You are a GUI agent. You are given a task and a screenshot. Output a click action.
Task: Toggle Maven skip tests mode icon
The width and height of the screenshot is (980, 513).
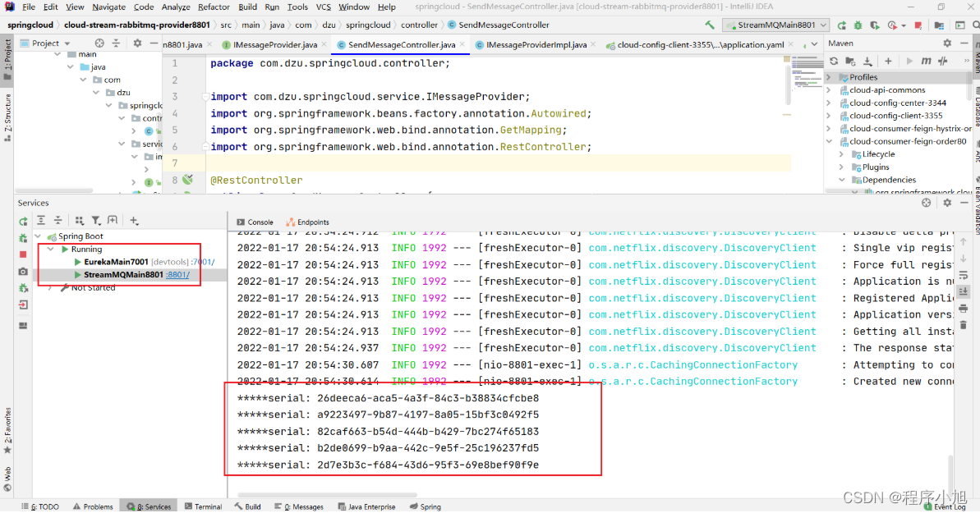942,61
